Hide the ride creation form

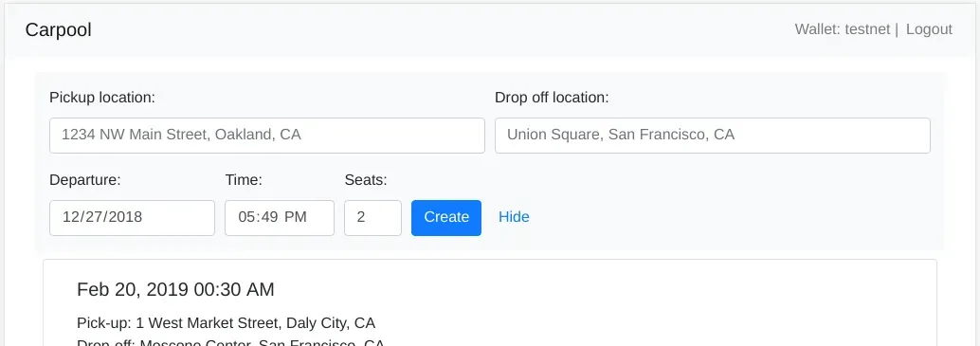tap(514, 217)
